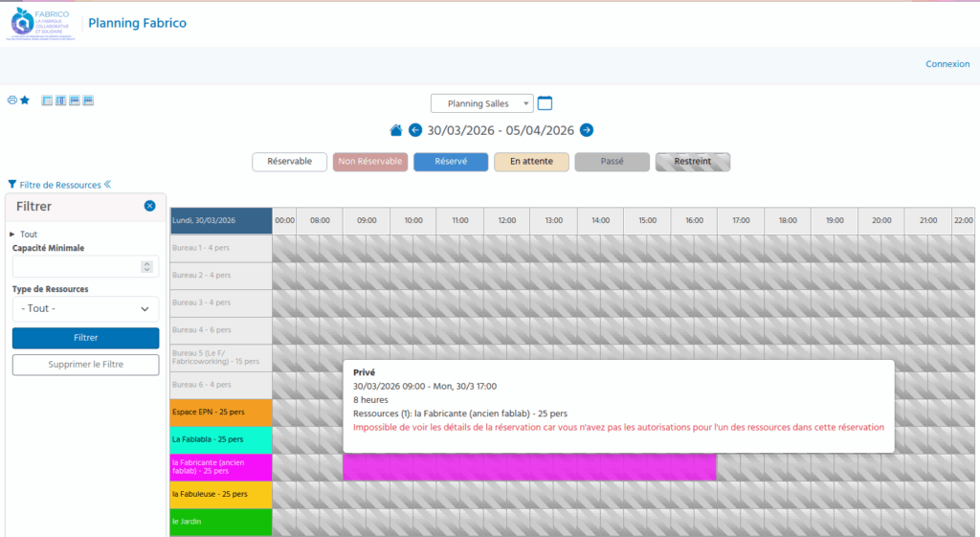
Task: Click the star icon to set default schedule
Action: click(25, 101)
